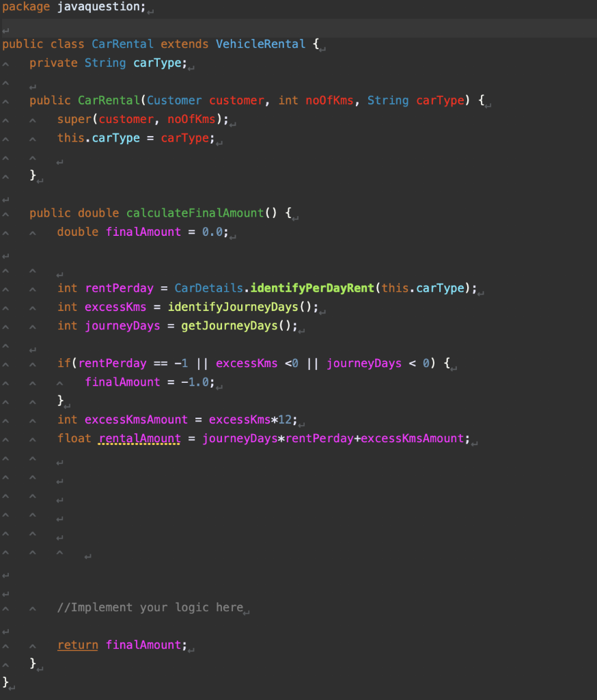Viewport: 597px width, 700px height.
Task: Click the underlined return keyword
Action: (x=77, y=645)
